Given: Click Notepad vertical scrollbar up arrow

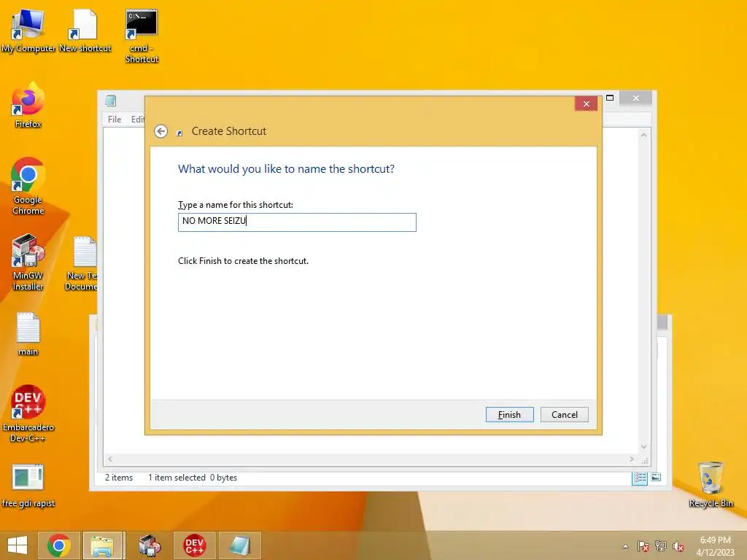Looking at the screenshot, I should pyautogui.click(x=643, y=135).
